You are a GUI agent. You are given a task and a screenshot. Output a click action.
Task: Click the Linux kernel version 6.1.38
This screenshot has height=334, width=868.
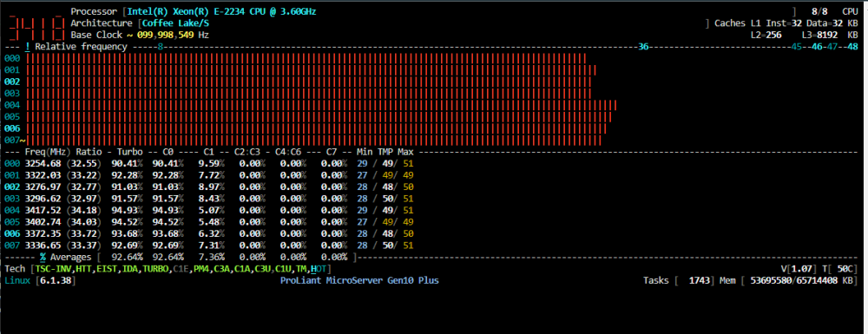click(56, 280)
